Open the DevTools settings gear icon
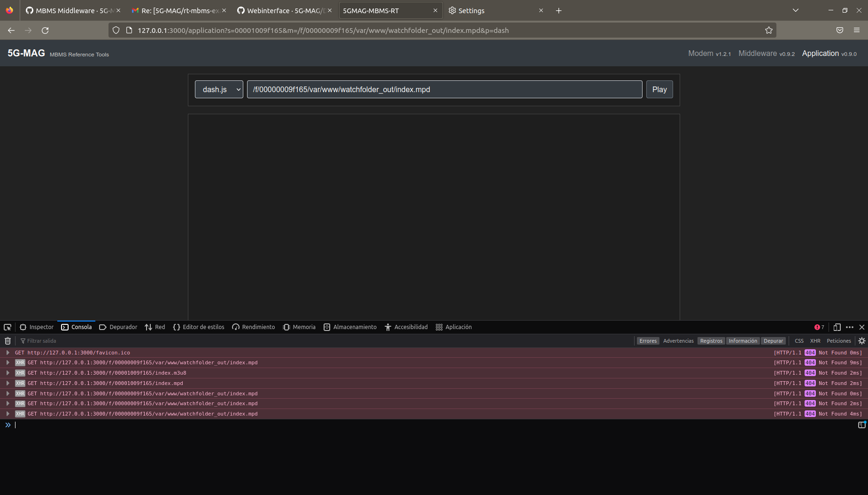868x495 pixels. tap(862, 340)
